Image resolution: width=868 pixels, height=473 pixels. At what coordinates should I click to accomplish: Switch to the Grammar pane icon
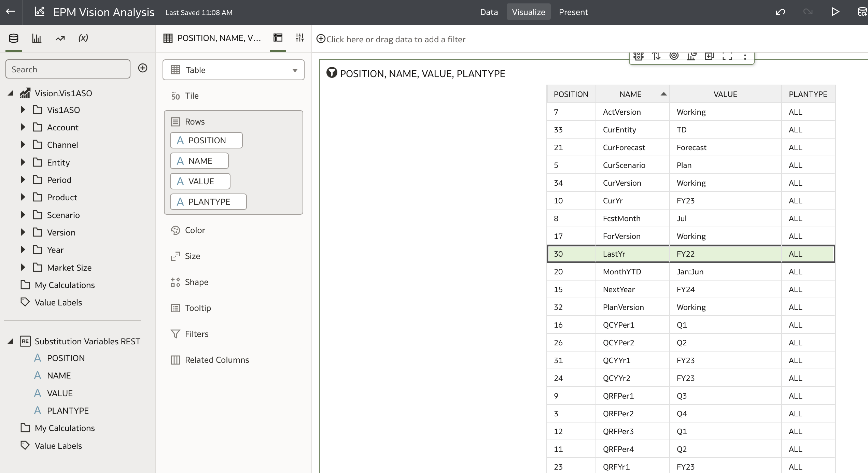(x=278, y=38)
